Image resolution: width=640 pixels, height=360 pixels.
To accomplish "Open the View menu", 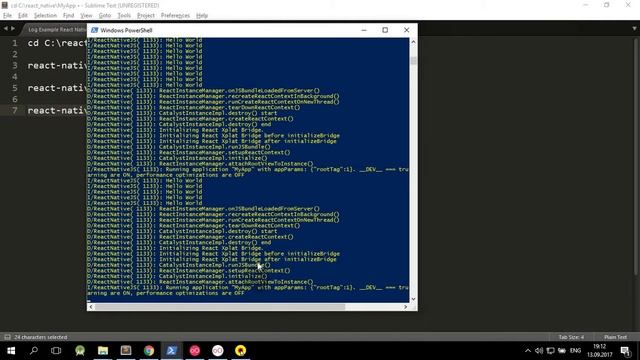I will [86, 16].
